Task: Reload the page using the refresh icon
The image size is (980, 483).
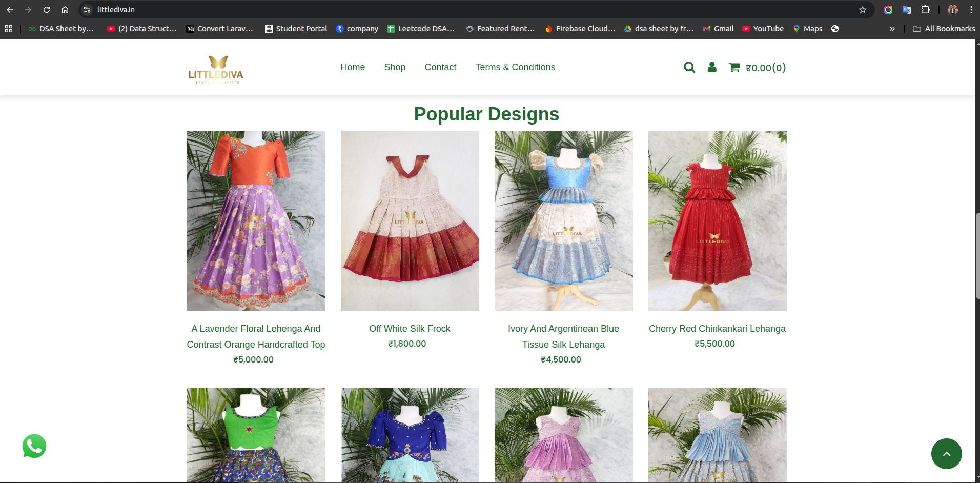Action: click(47, 10)
